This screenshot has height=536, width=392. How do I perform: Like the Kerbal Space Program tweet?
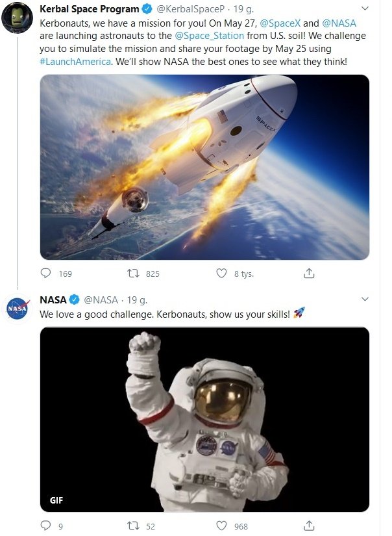(221, 274)
